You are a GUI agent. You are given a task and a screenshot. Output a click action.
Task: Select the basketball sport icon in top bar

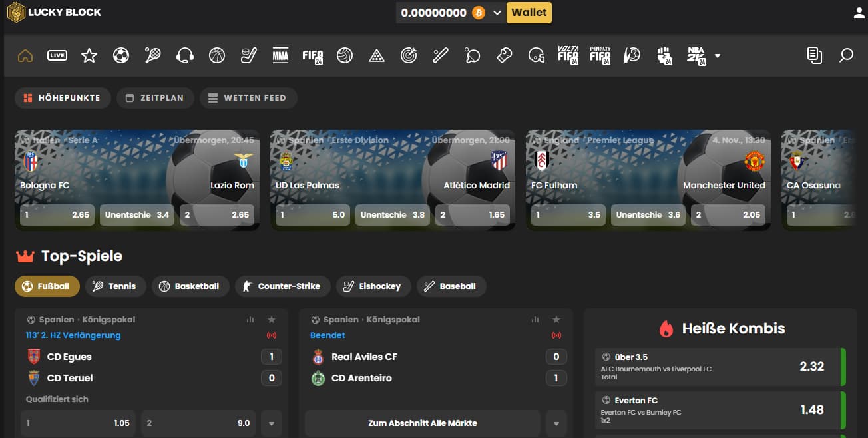click(x=216, y=56)
